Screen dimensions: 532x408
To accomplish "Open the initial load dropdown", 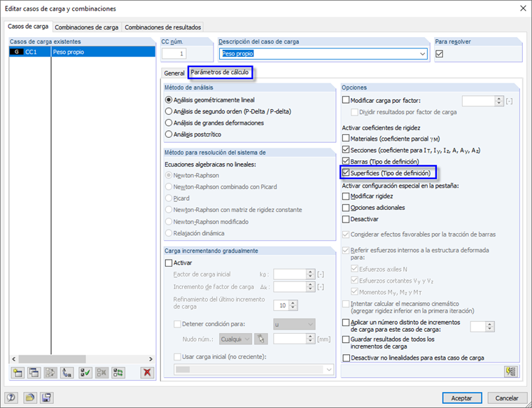I will [254, 370].
